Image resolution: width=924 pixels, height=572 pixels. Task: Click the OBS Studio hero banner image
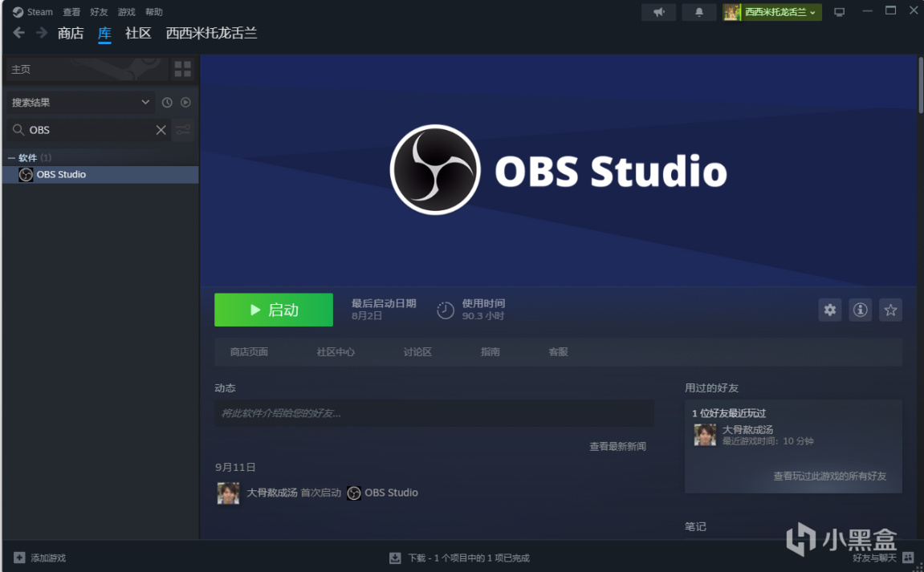point(558,170)
